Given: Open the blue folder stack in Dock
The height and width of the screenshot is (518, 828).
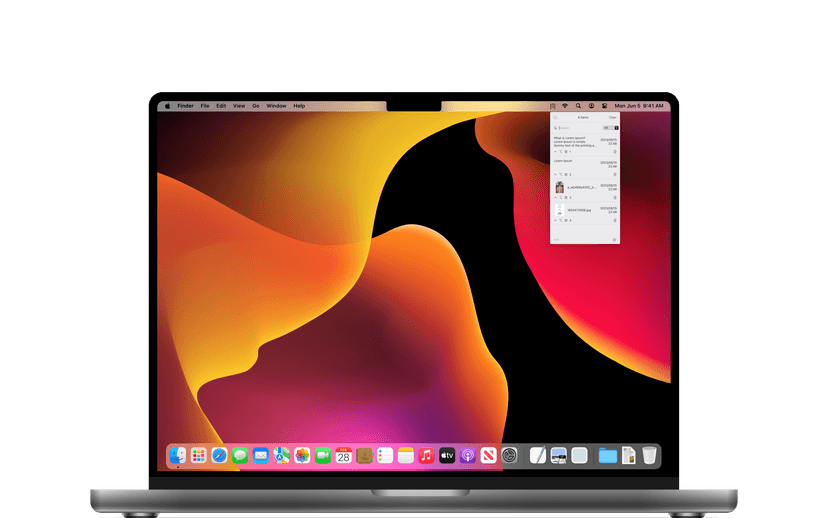Looking at the screenshot, I should tap(608, 455).
